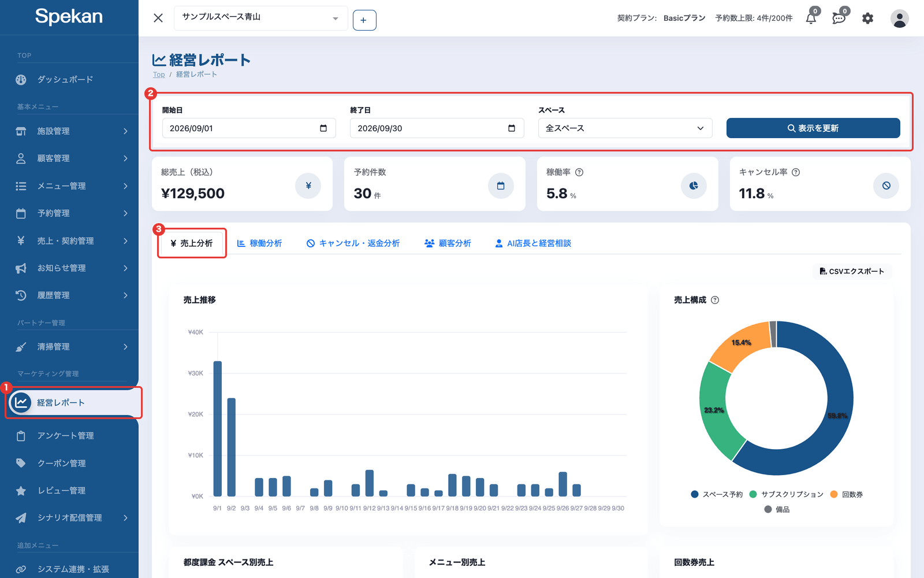
Task: Open the 全スペース dropdown
Action: click(x=625, y=128)
